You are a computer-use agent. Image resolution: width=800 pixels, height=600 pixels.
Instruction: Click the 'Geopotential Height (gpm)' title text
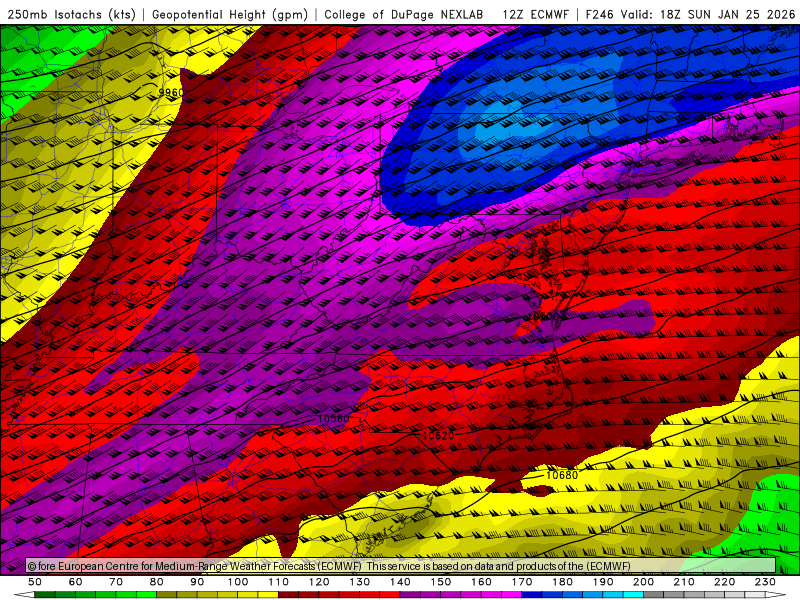[x=230, y=15]
